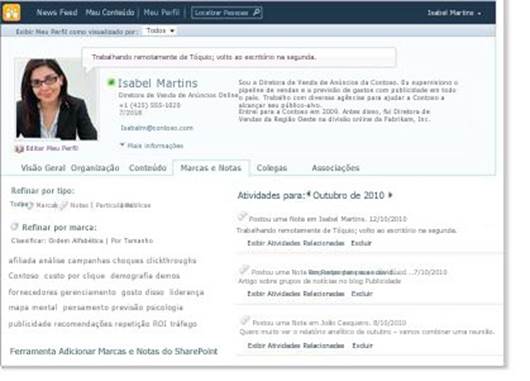Click the tag 'demografia'

coord(132,276)
